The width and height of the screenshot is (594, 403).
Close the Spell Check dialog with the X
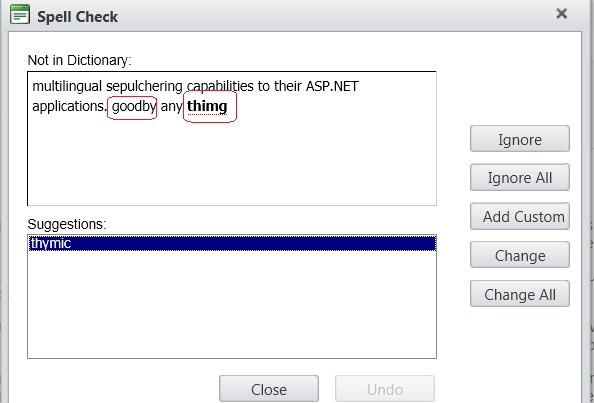(x=561, y=14)
